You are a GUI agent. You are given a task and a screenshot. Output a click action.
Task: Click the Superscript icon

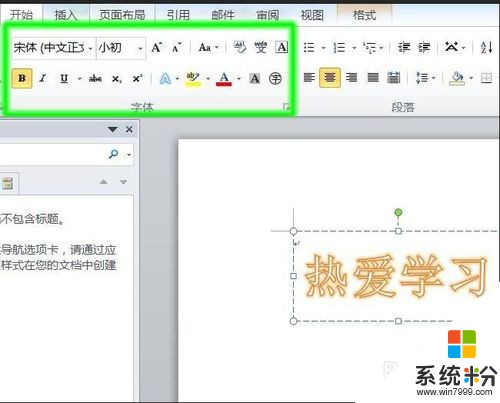tap(137, 79)
